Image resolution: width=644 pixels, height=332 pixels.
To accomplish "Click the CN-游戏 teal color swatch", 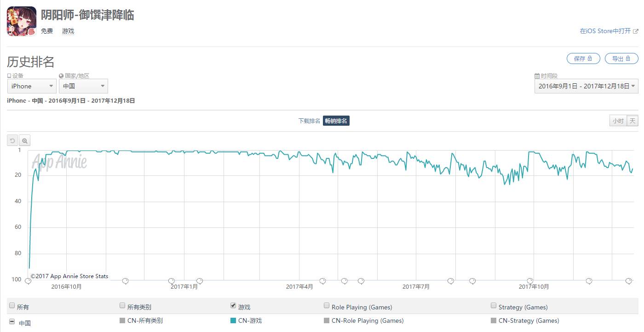I will point(233,320).
